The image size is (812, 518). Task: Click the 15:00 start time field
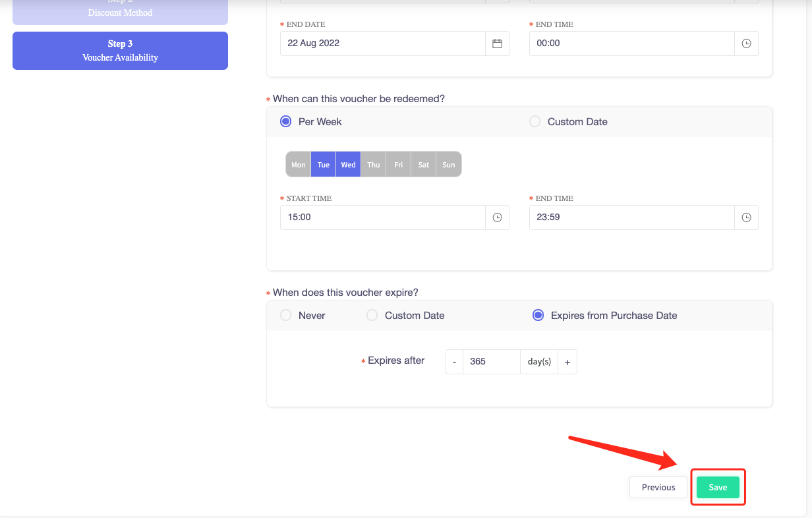pyautogui.click(x=383, y=217)
